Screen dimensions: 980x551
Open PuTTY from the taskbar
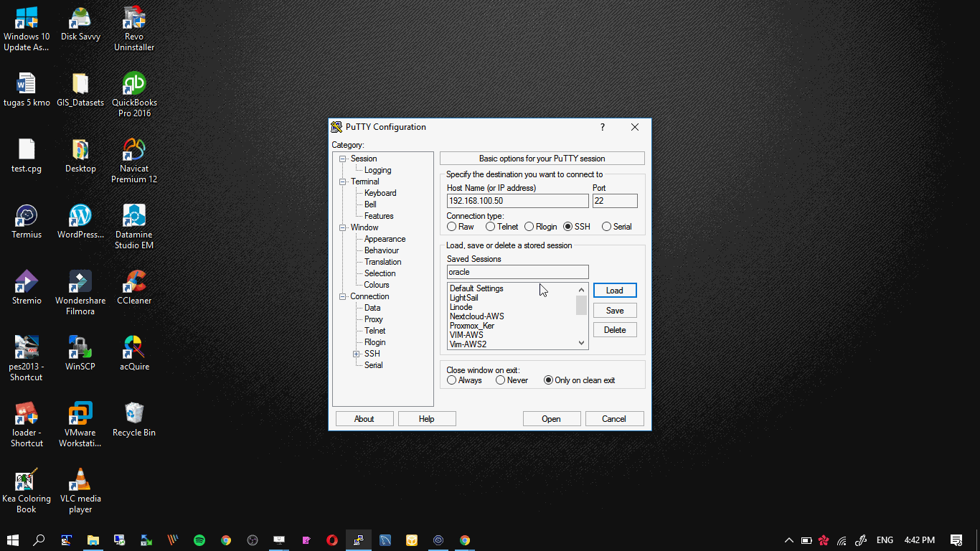(359, 540)
